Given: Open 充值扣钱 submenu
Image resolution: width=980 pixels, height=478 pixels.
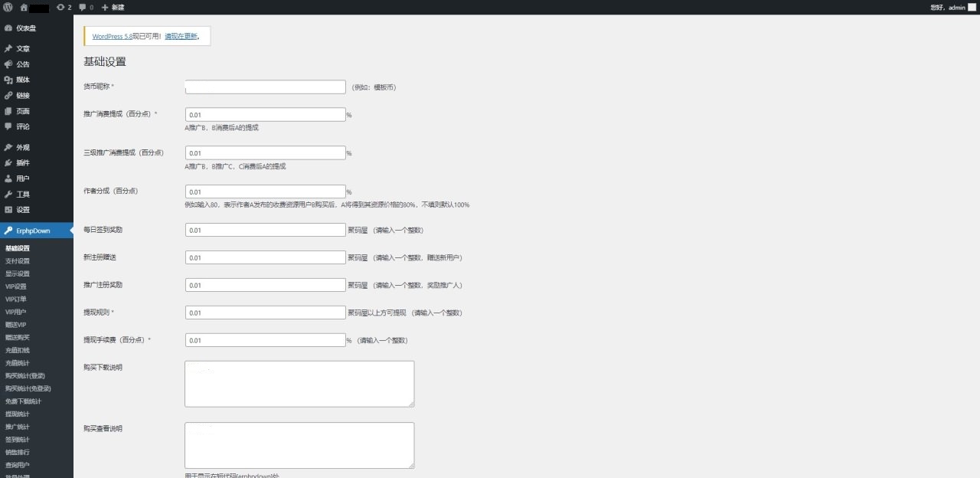Looking at the screenshot, I should click(18, 350).
